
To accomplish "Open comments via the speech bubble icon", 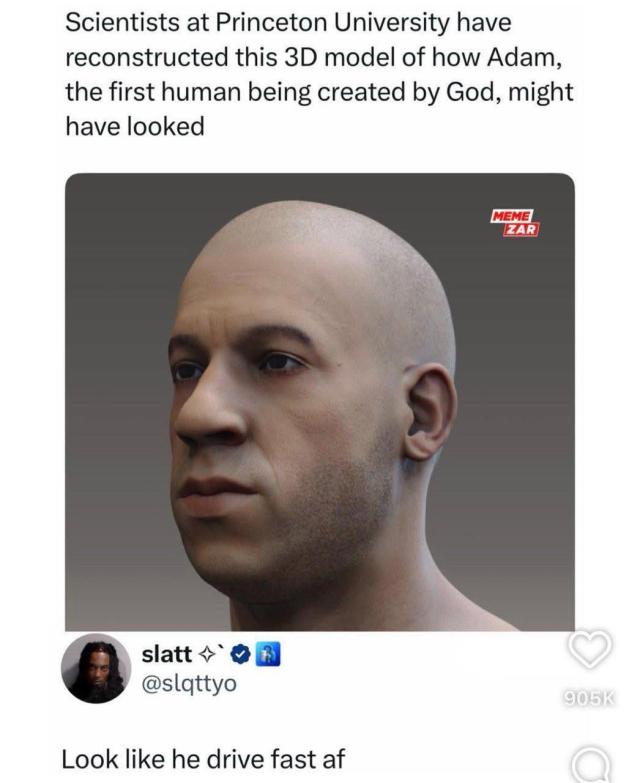I will (591, 767).
